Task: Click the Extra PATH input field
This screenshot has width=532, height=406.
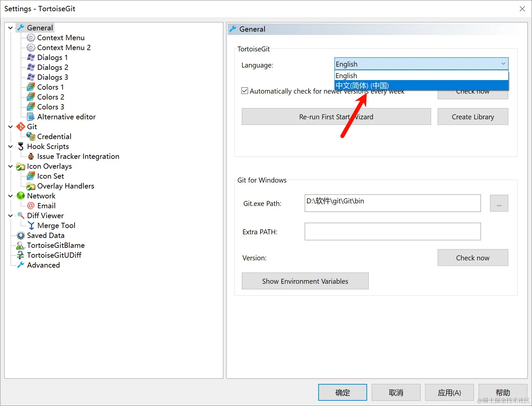Action: tap(392, 231)
